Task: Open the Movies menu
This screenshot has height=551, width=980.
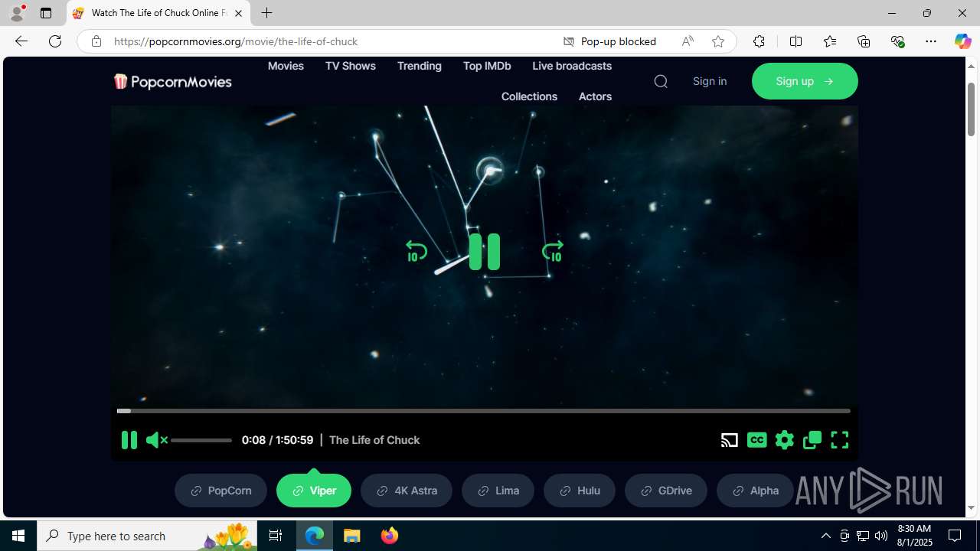Action: point(286,66)
